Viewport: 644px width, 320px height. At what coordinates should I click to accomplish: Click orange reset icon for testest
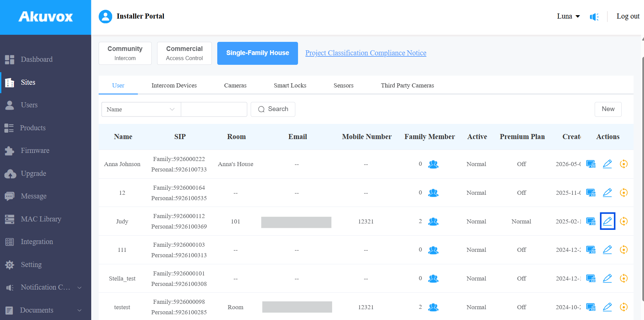point(624,307)
